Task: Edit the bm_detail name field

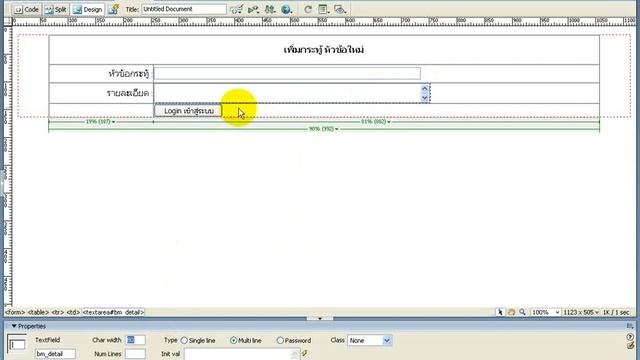Action: click(55, 354)
